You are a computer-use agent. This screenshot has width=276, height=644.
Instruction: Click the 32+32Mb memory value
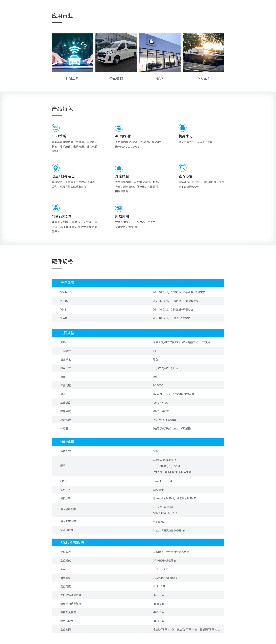(158, 490)
